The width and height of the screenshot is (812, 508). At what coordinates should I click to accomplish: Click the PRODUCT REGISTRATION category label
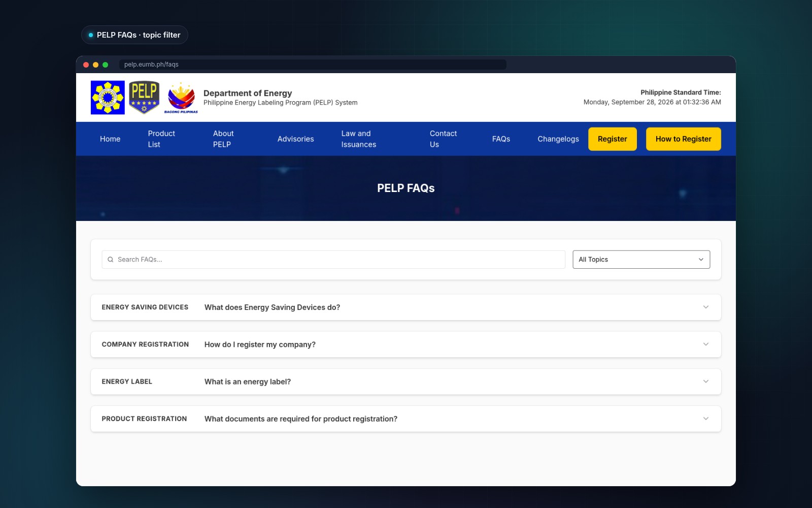(144, 419)
